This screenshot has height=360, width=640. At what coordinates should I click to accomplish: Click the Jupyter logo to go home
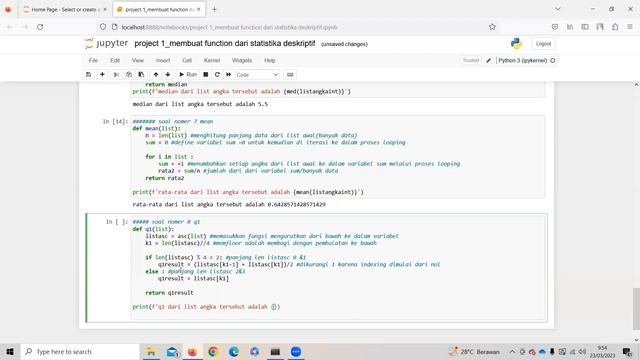pos(107,43)
